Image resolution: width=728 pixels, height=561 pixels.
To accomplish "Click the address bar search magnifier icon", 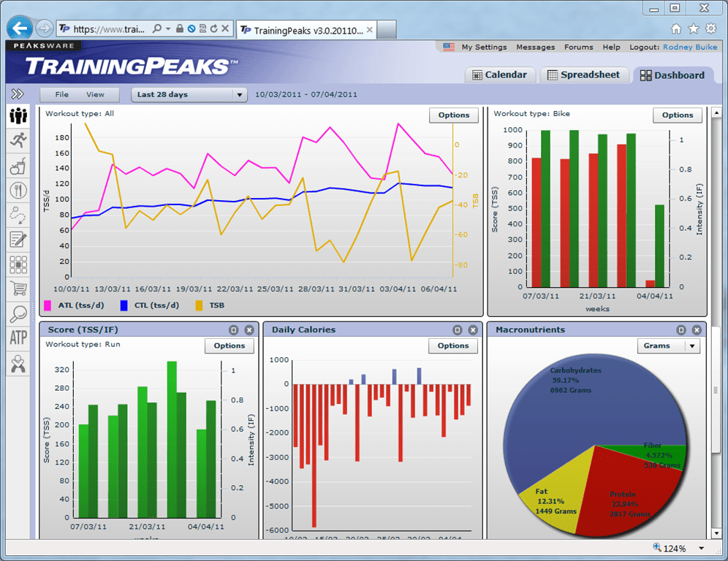I will click(x=157, y=28).
